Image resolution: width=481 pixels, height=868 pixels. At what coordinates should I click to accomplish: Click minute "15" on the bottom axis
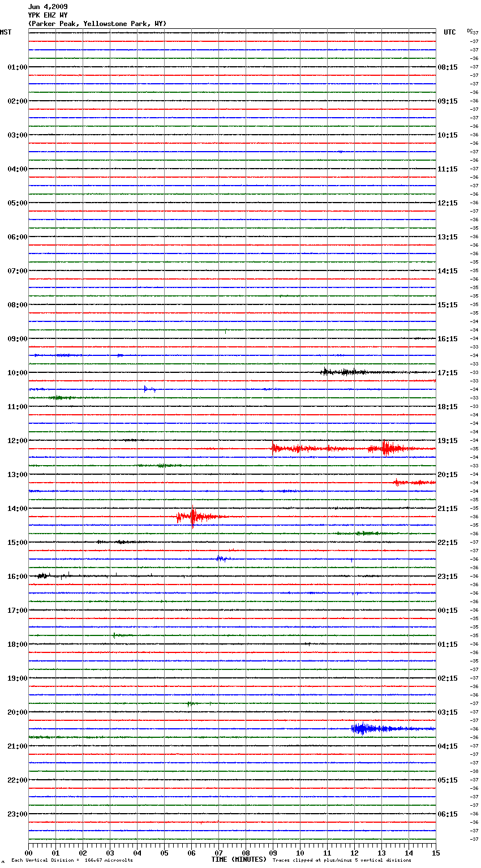tap(436, 853)
